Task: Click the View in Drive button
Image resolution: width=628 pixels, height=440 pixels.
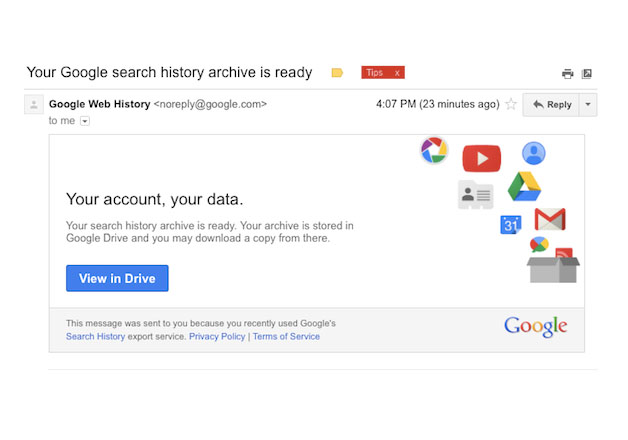Action: [x=117, y=278]
